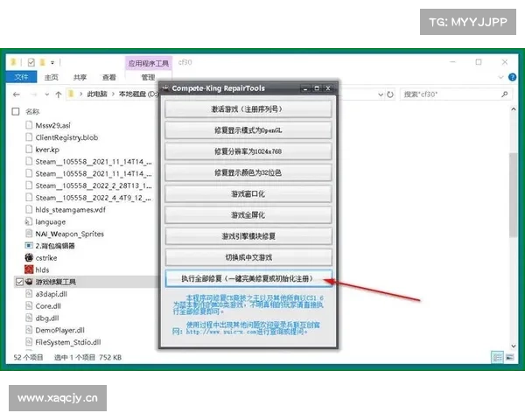525x420 pixels.
Task: Click the refresh icon beside address bar
Action: (392, 93)
